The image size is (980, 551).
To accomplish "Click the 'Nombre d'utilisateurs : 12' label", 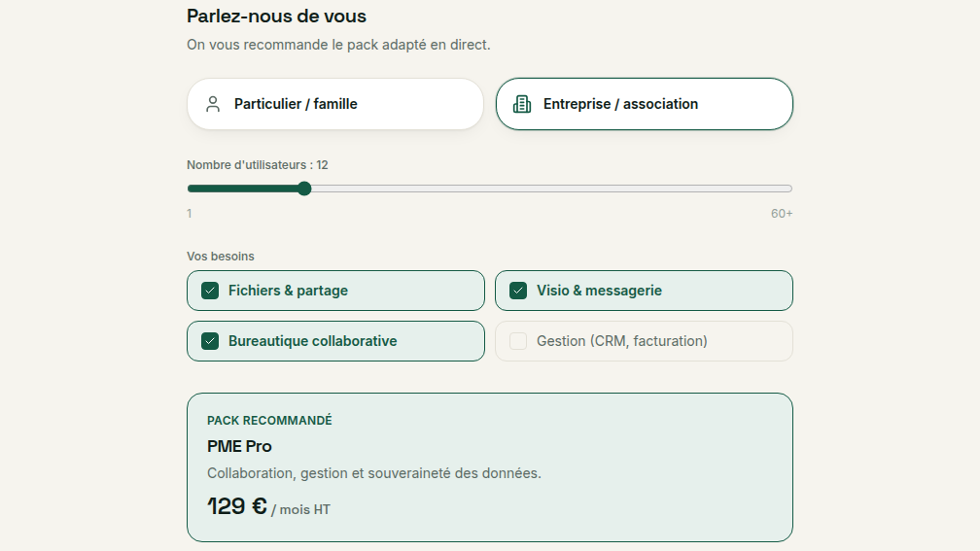I will click(x=257, y=165).
